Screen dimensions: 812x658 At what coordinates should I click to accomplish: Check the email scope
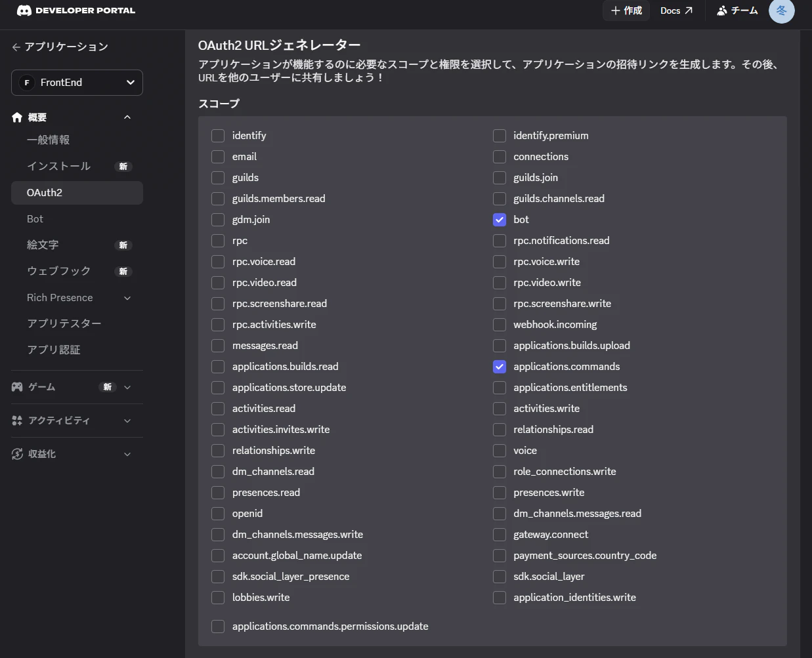click(218, 157)
